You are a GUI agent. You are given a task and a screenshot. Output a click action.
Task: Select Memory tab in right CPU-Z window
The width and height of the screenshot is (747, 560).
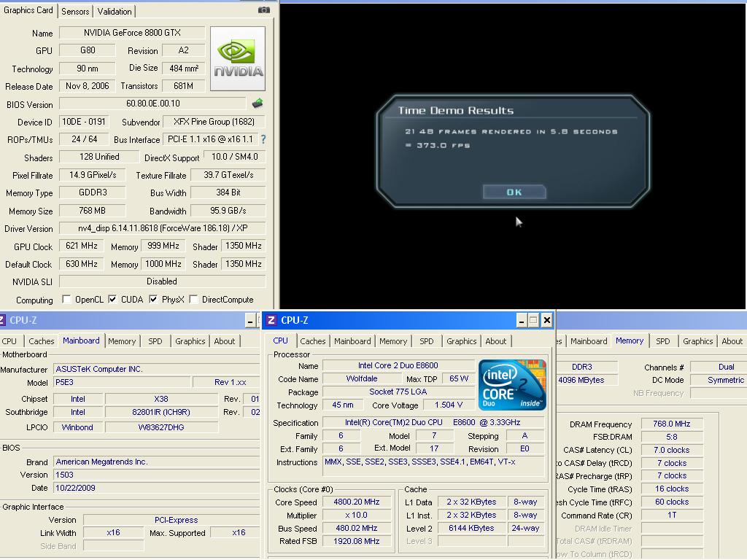coord(630,341)
